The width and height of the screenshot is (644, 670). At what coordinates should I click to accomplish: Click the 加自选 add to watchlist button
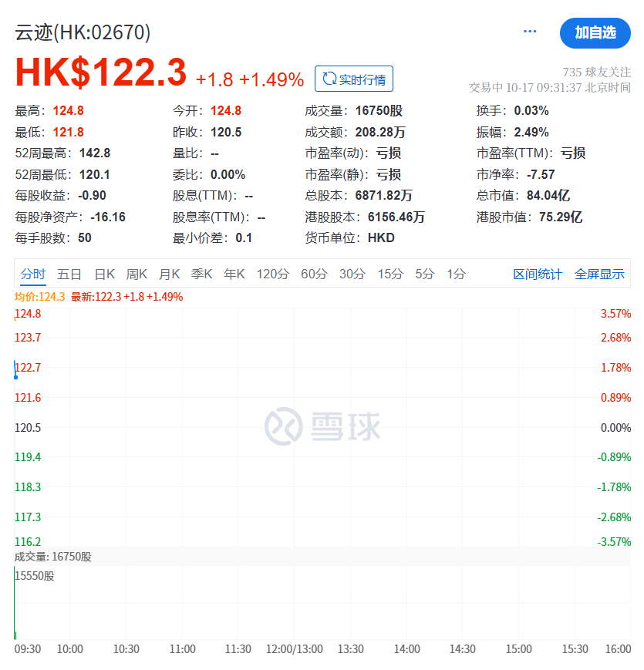595,32
